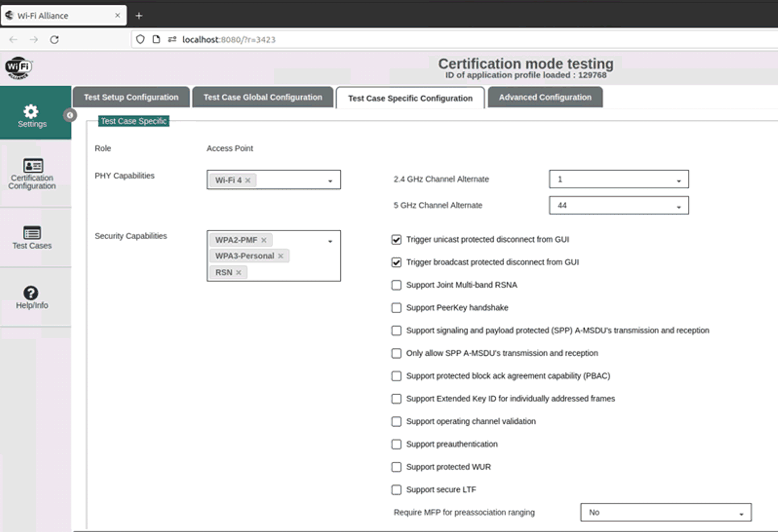Click the Wi-Fi Alliance logo

click(x=19, y=68)
